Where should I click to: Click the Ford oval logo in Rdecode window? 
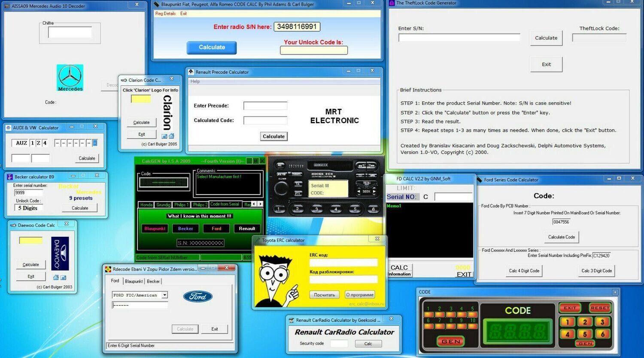coord(197,296)
